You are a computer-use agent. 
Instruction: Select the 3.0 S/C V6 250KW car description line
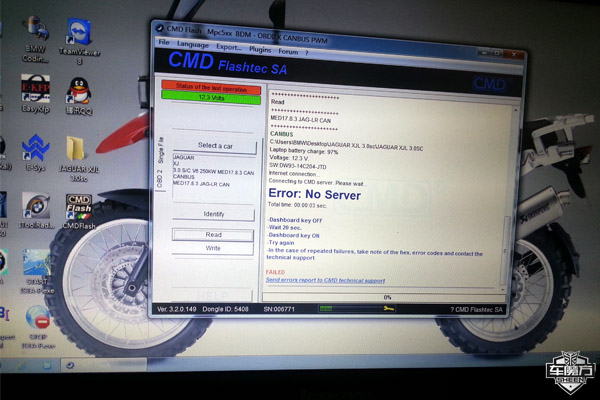(213, 173)
